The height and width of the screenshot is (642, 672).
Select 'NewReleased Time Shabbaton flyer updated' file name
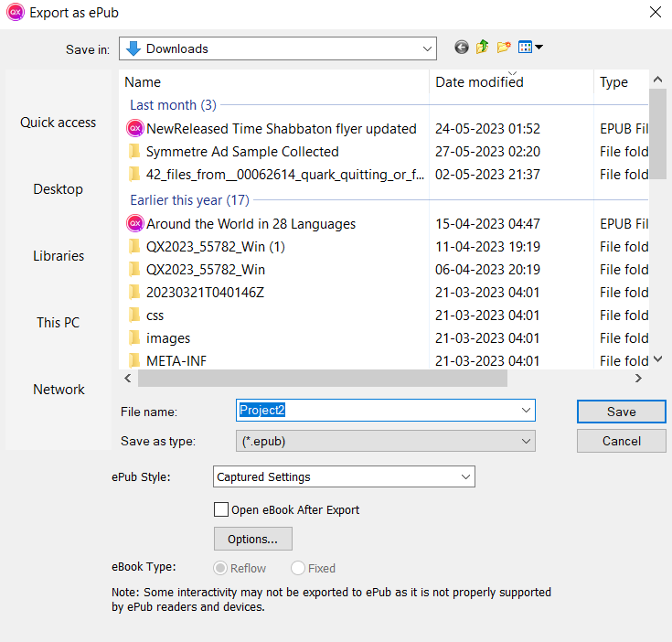pos(282,129)
